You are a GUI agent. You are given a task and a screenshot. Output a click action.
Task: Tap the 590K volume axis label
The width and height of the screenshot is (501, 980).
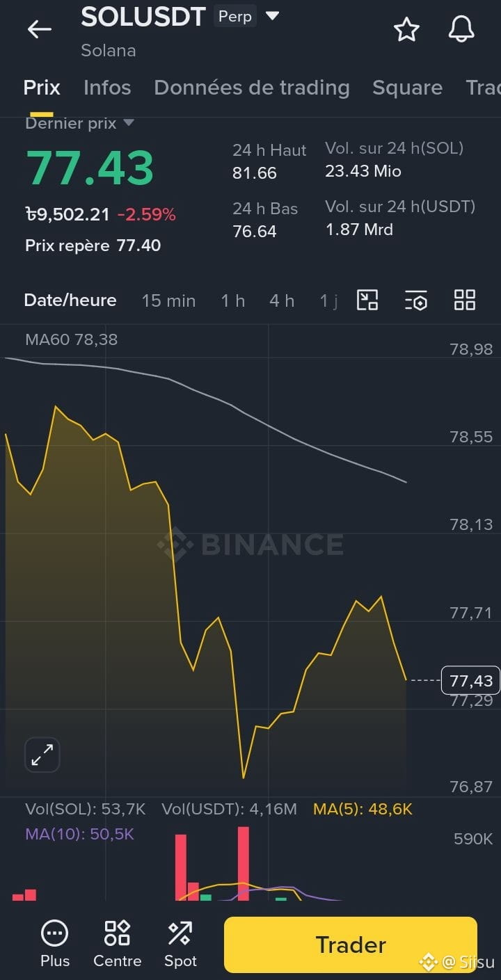point(473,839)
